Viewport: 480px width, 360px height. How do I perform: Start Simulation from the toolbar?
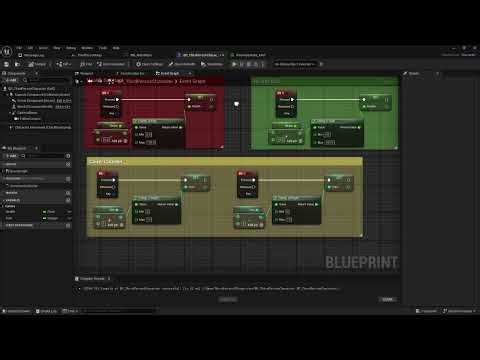(212, 64)
